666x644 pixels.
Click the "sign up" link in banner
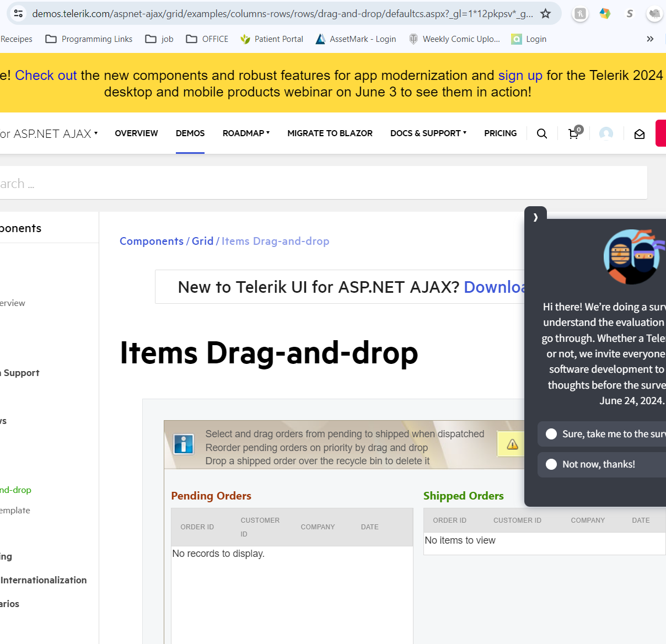(x=520, y=76)
